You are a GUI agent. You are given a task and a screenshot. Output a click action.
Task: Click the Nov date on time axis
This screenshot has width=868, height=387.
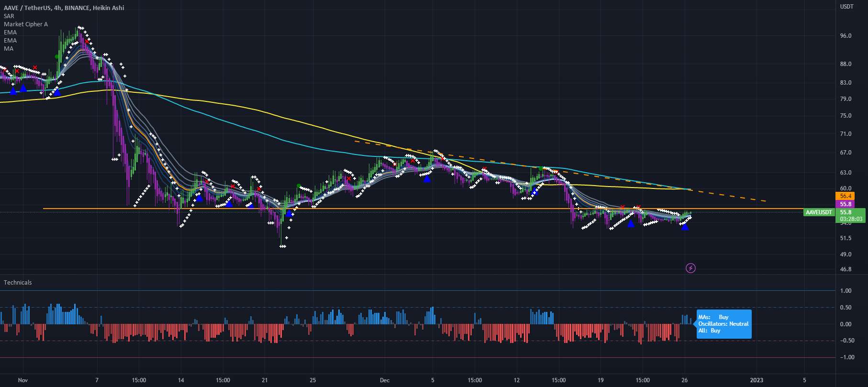click(x=23, y=380)
